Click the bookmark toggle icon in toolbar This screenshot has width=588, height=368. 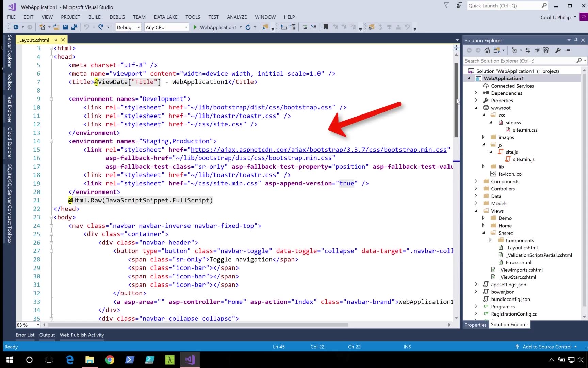pos(326,27)
